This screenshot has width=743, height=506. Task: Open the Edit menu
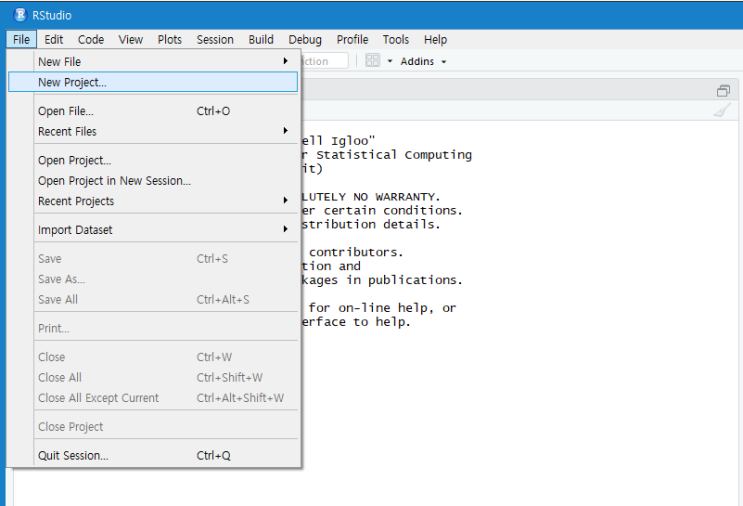54,40
